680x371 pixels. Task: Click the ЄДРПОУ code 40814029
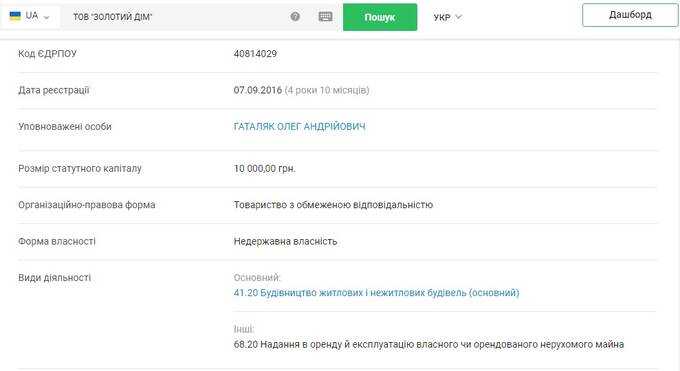pos(255,54)
